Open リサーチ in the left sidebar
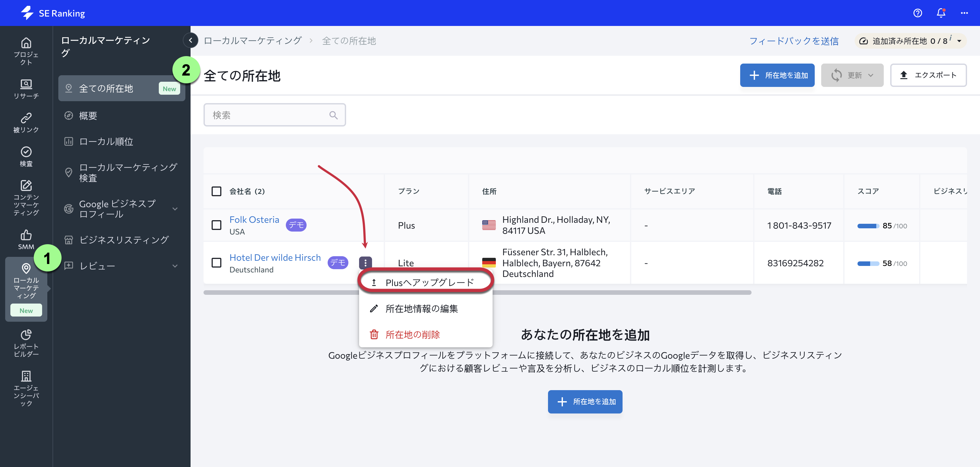The height and width of the screenshot is (467, 980). coord(26,89)
